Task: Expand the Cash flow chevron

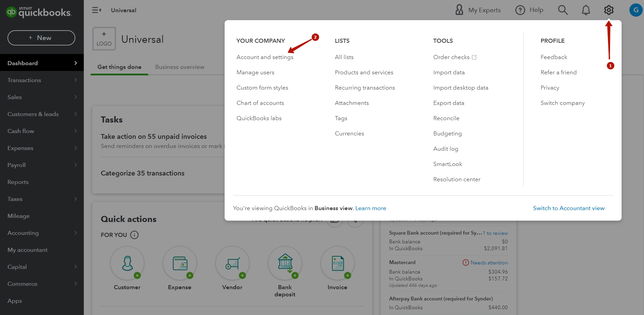Action: 76,131
